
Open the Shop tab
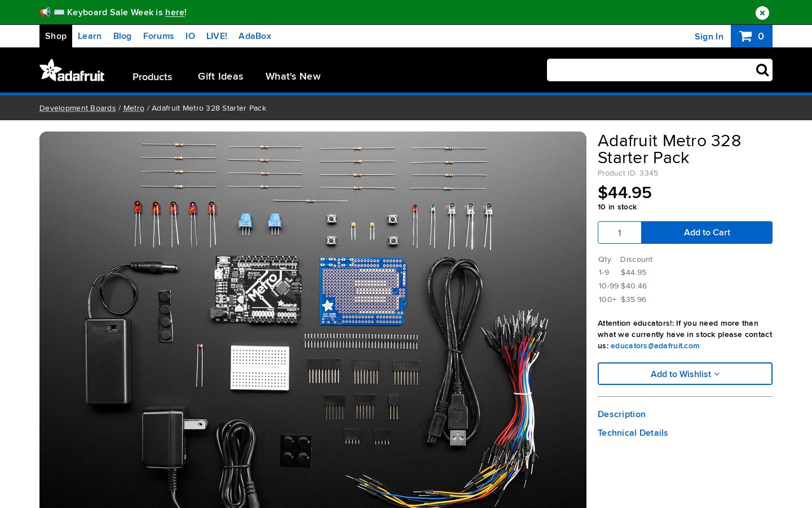[56, 36]
